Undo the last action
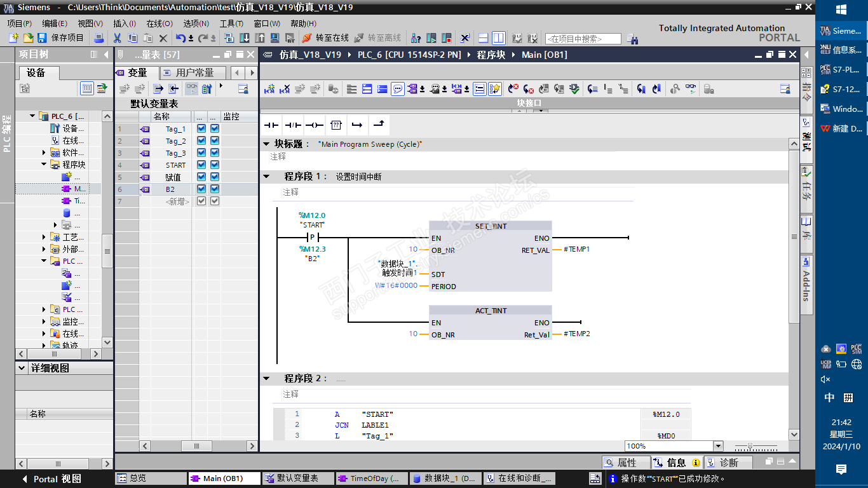 181,38
